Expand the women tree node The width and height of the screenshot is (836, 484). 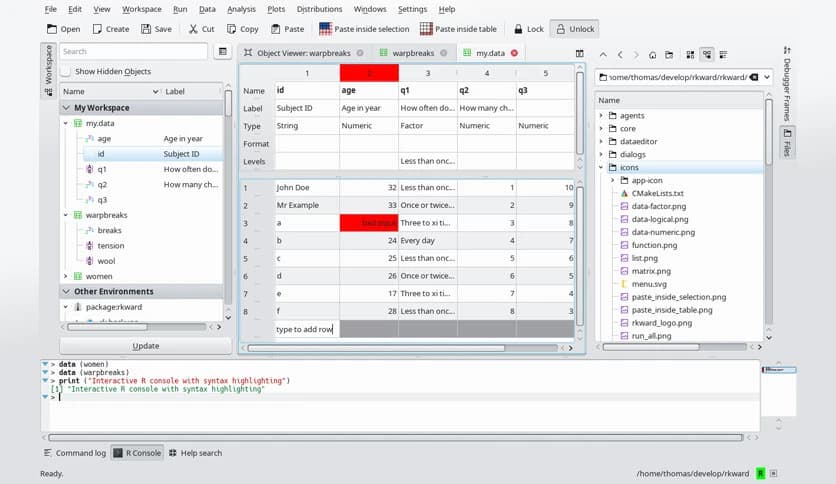click(66, 276)
